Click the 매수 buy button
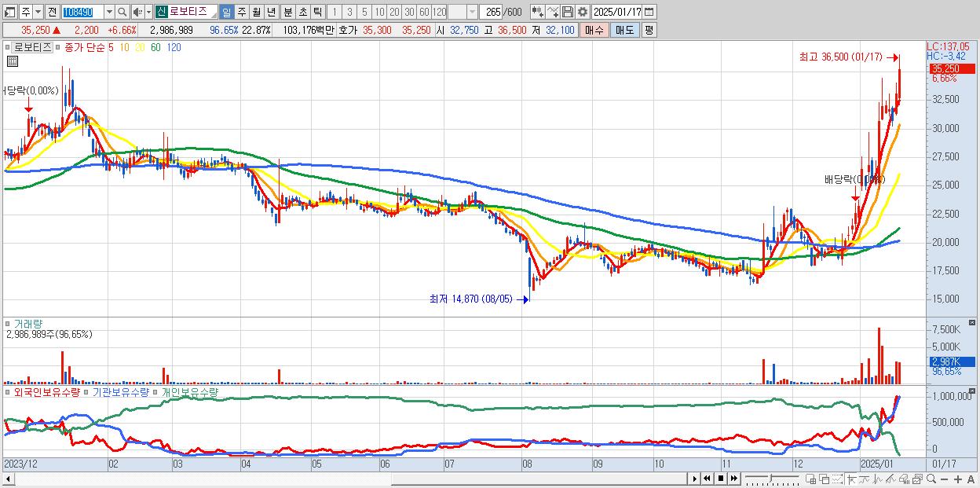 click(594, 30)
